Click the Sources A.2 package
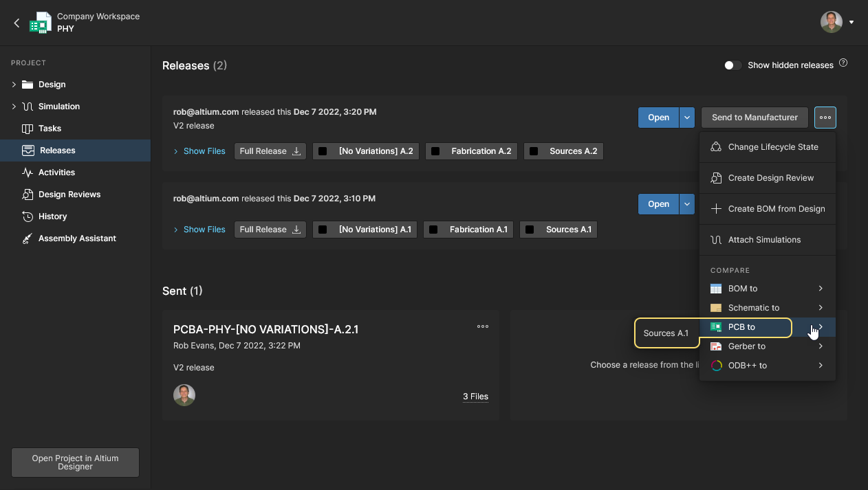This screenshot has width=868, height=490. tap(563, 151)
